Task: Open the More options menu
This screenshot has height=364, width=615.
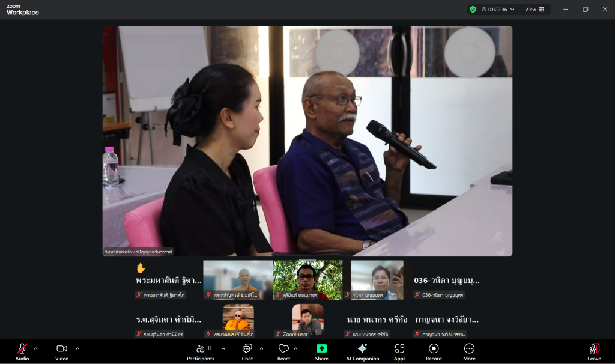Action: (469, 351)
